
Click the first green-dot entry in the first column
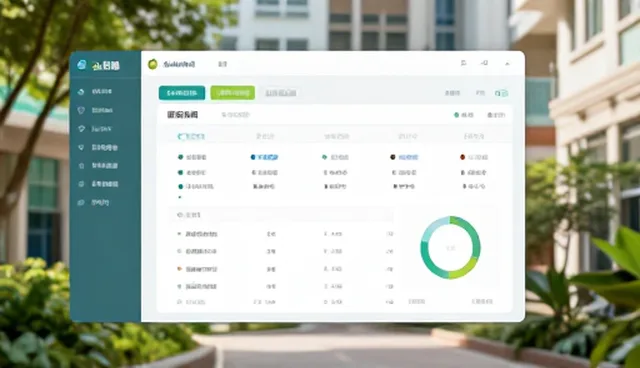coord(192,157)
